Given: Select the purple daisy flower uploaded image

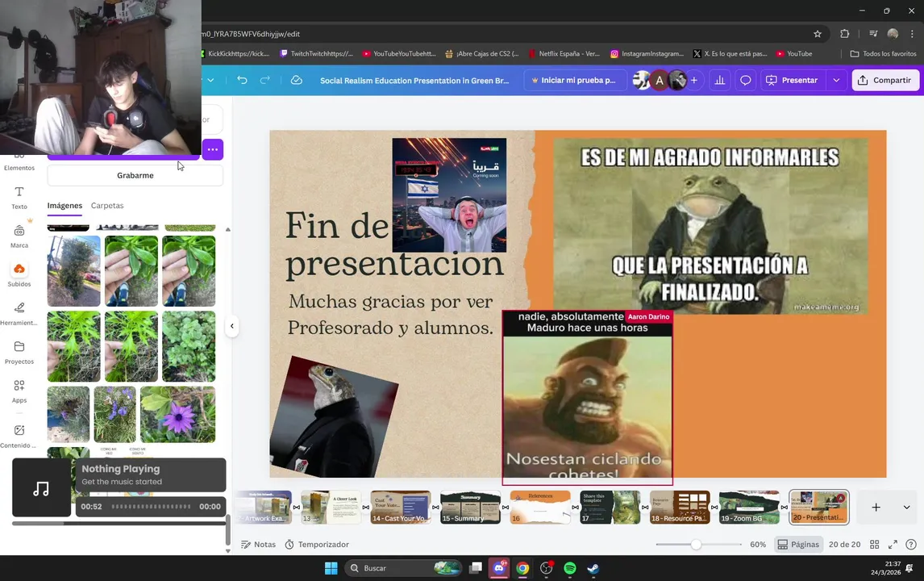Looking at the screenshot, I should (178, 414).
